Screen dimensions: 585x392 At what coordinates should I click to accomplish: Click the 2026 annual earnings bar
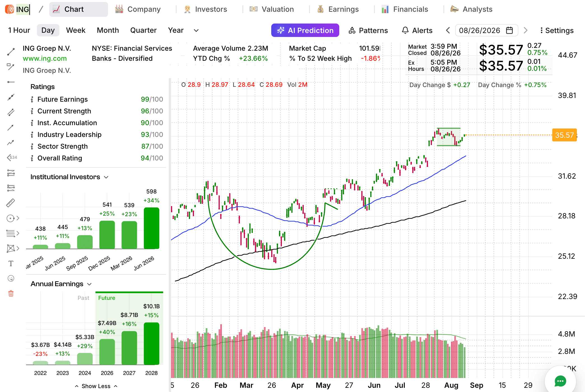click(107, 352)
